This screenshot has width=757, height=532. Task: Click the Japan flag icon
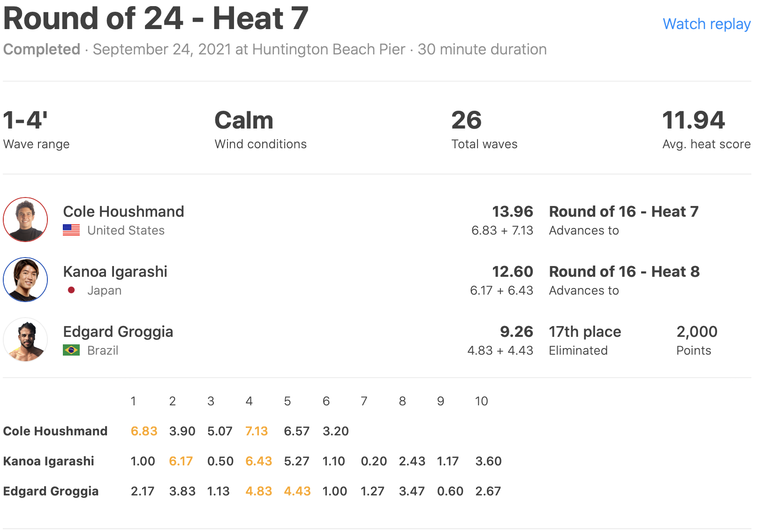(71, 290)
